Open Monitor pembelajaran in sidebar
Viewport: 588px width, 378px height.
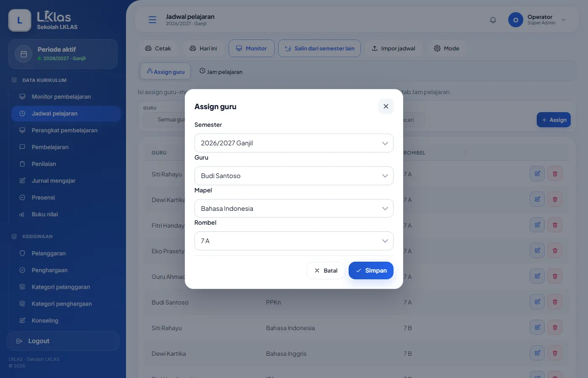pos(66,97)
